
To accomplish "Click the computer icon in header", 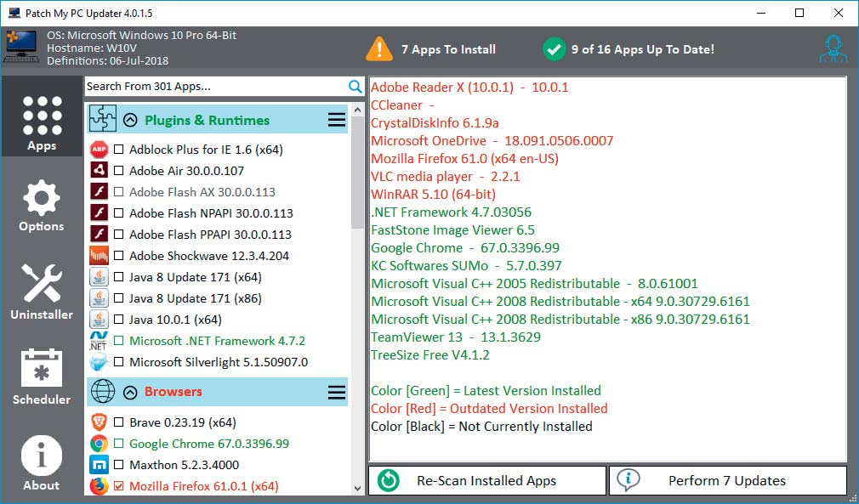I will (20, 47).
